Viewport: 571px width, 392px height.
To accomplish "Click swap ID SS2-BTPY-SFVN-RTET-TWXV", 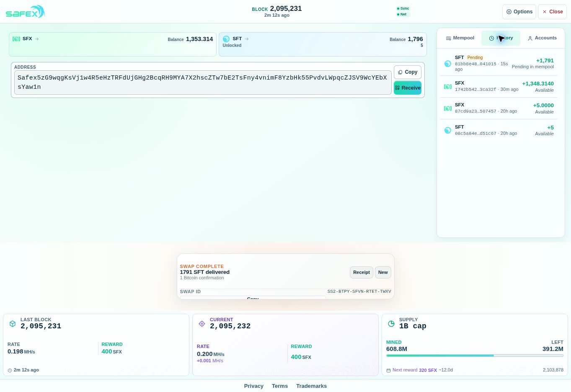I will click(359, 291).
